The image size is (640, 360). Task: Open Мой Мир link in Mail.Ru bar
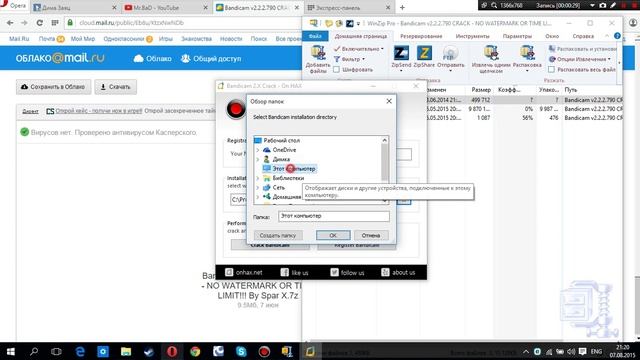[x=83, y=39]
